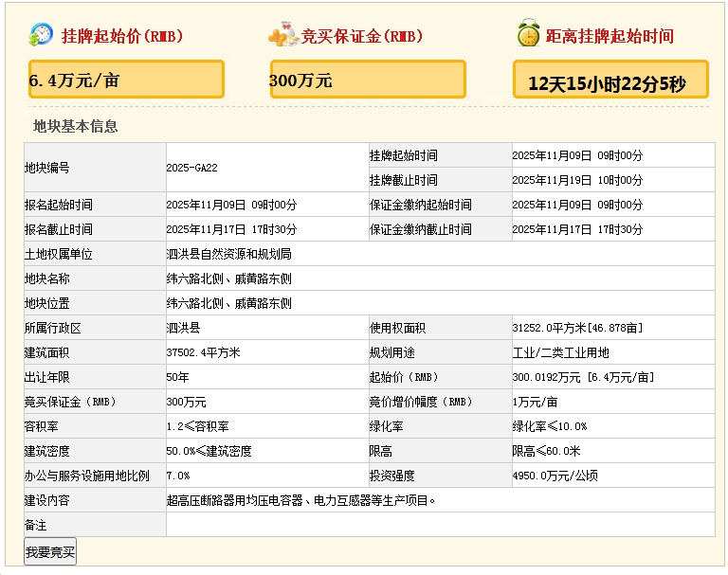
Task: Click the alarm clock icon beside 距离挂牌起始时间
Action: click(x=528, y=34)
